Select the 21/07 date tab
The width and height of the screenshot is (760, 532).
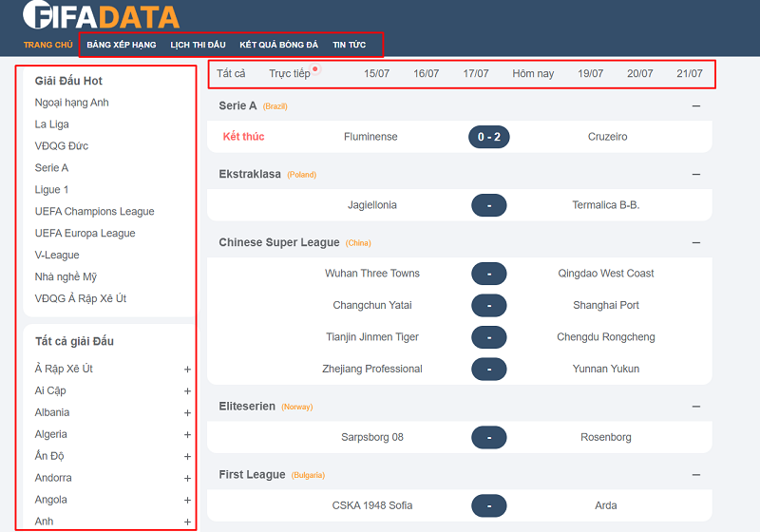[x=690, y=74]
